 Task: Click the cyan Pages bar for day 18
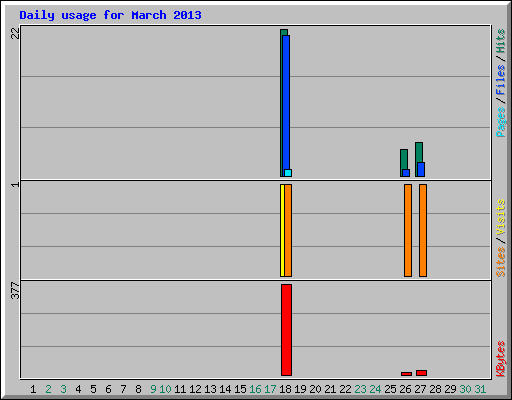coord(288,173)
